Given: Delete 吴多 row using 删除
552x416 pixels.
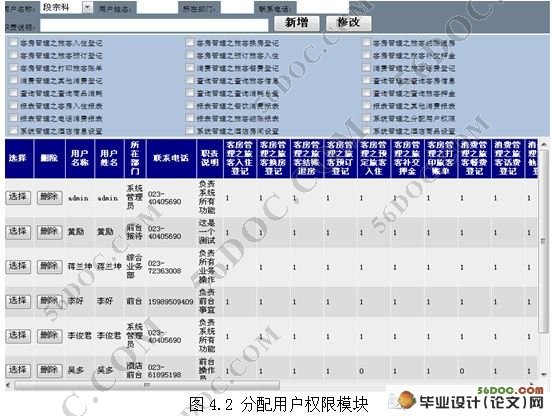Looking at the screenshot, I should tap(49, 370).
